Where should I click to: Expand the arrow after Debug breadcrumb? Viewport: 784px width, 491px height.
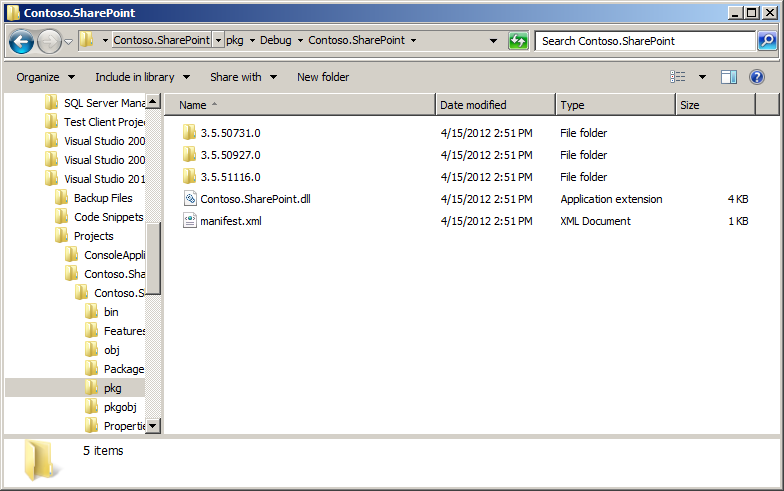pyautogui.click(x=300, y=40)
